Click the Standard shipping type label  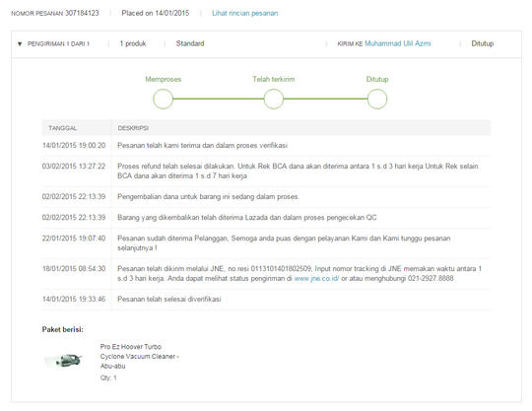pyautogui.click(x=190, y=43)
